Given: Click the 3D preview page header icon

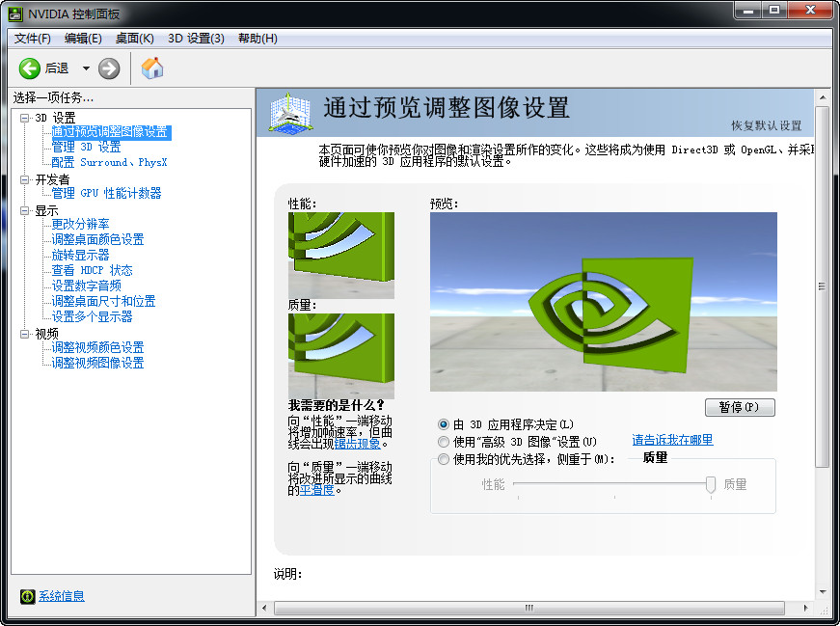Looking at the screenshot, I should pos(290,113).
